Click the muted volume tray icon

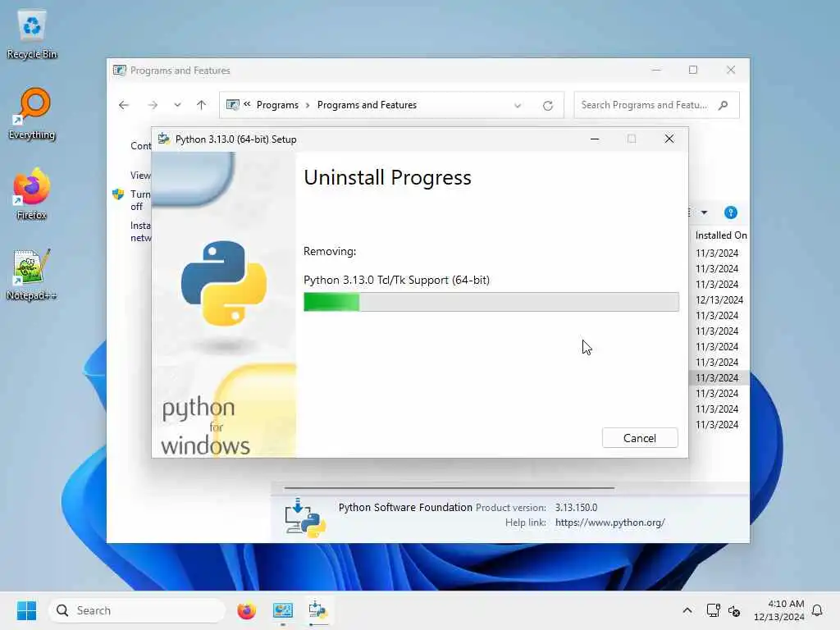click(734, 610)
